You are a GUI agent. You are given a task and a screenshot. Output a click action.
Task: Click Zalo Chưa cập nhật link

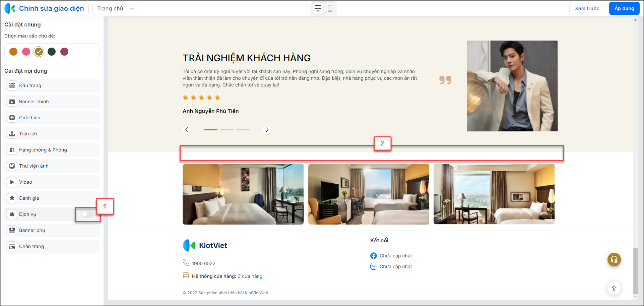[x=396, y=266]
